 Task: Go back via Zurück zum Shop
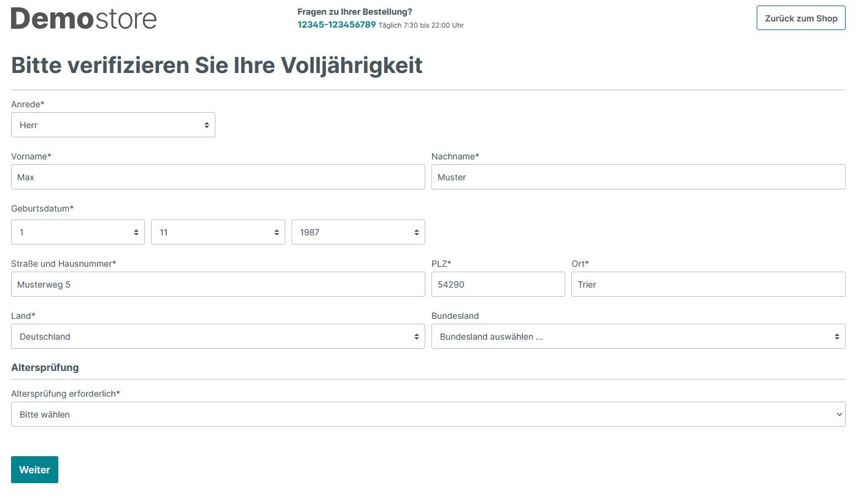(x=801, y=18)
